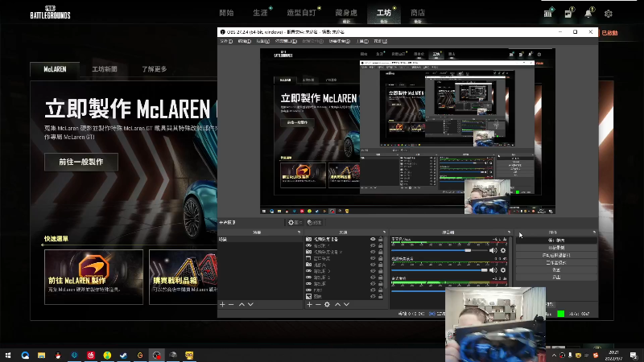The image size is (644, 362).
Task: Click OBS start virtual camera button
Action: (x=556, y=255)
